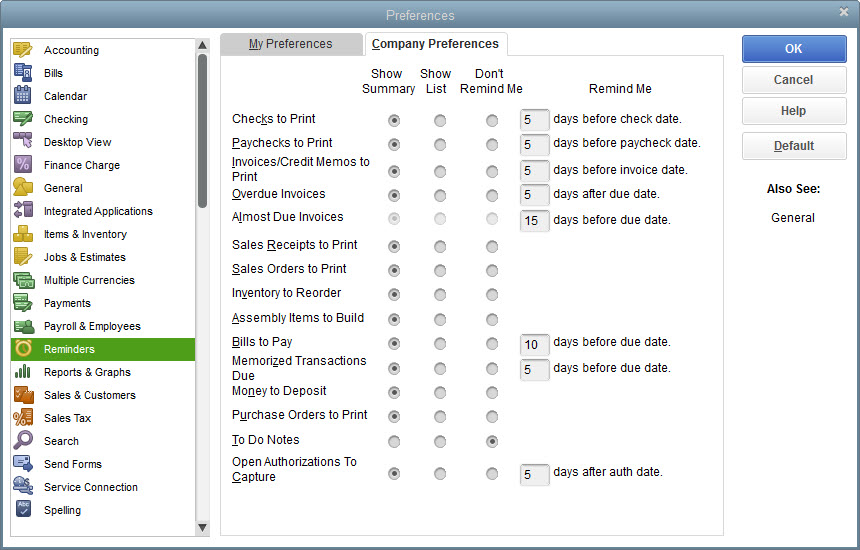Click the Search magnifier icon

coord(23,441)
